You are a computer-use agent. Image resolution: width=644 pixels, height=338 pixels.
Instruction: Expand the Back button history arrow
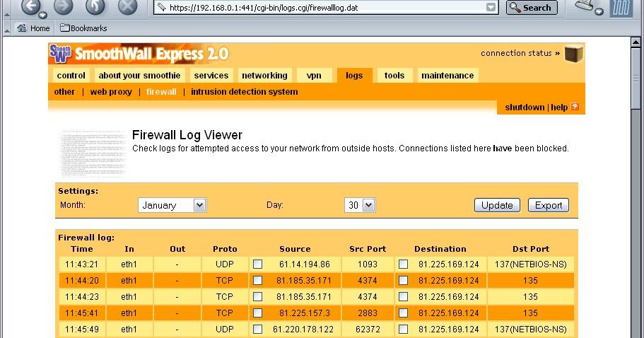42,15
